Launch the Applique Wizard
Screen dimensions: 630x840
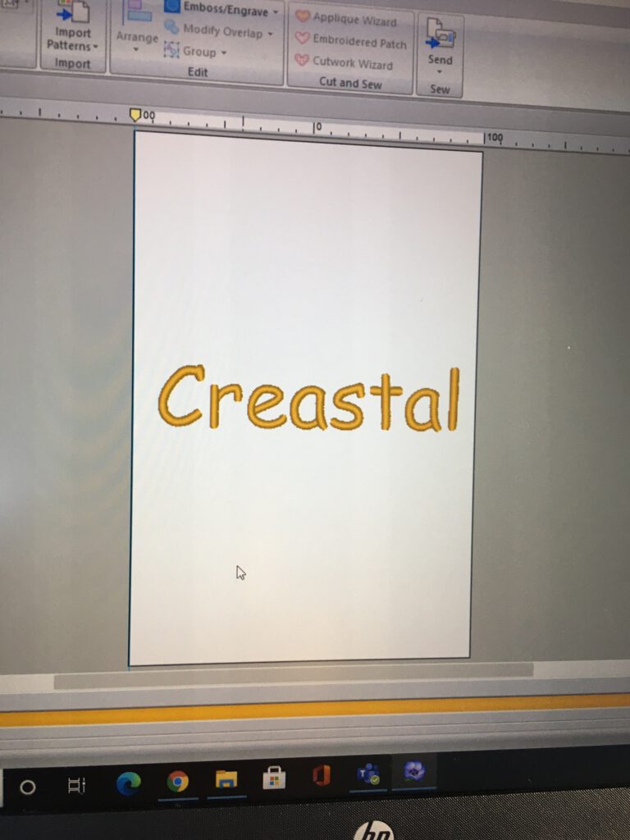click(x=345, y=20)
